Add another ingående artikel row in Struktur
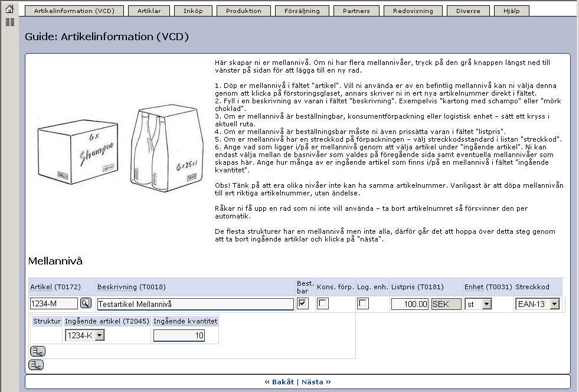This screenshot has width=579, height=392. pos(38,351)
